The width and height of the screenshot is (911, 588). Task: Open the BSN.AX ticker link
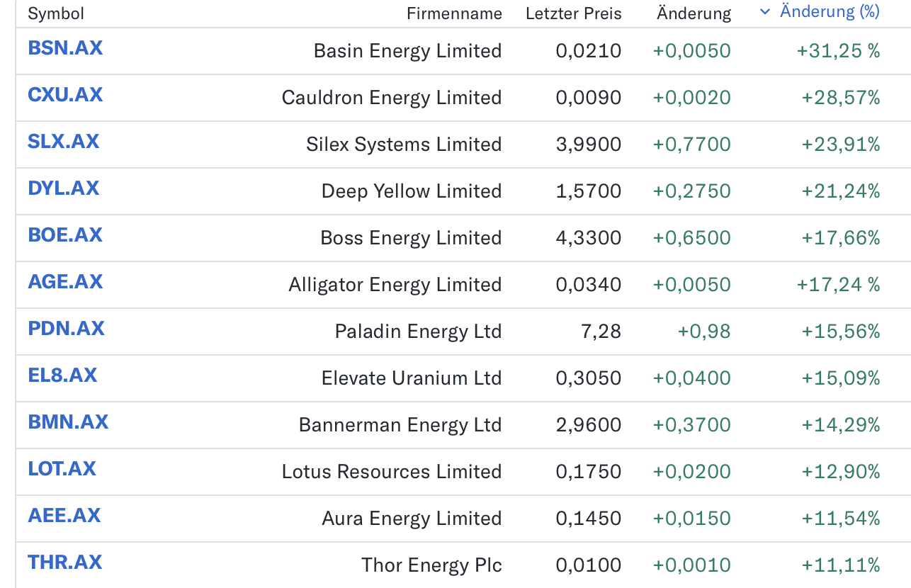pos(65,48)
